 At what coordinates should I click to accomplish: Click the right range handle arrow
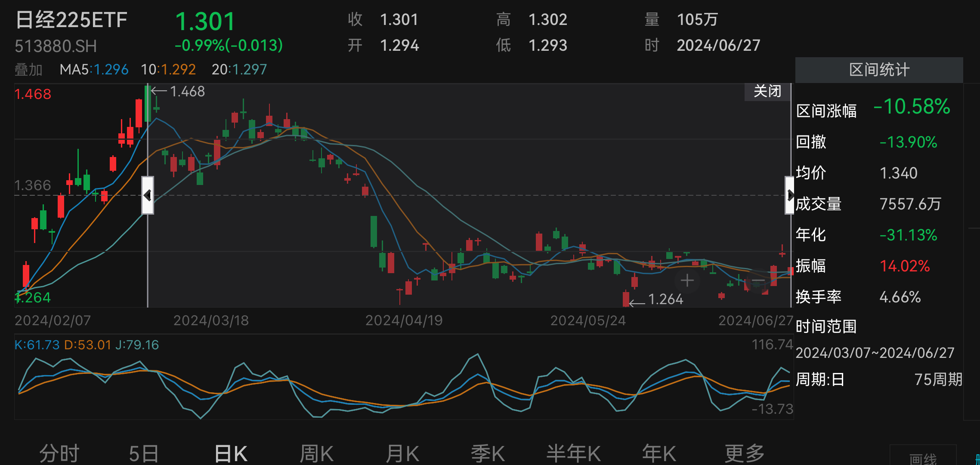point(790,195)
